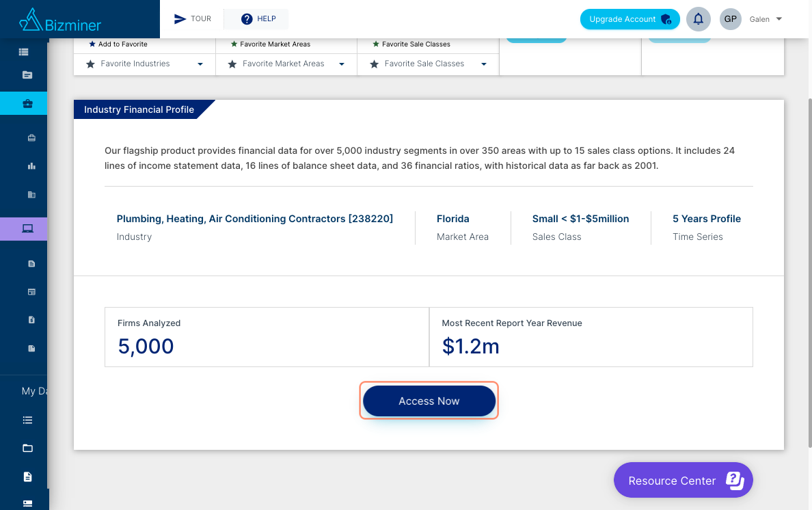Click the Industry Financial Profile heading

coord(139,110)
